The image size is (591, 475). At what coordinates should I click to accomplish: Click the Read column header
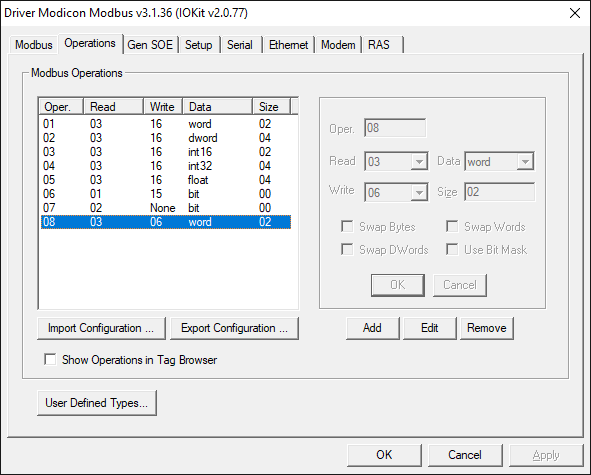pos(113,107)
